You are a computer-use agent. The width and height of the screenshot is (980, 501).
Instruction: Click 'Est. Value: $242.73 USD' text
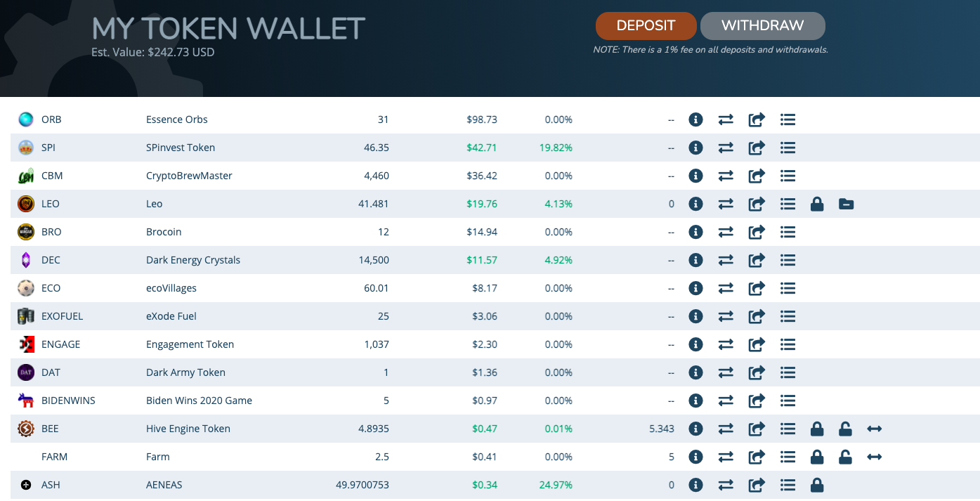pyautogui.click(x=153, y=52)
